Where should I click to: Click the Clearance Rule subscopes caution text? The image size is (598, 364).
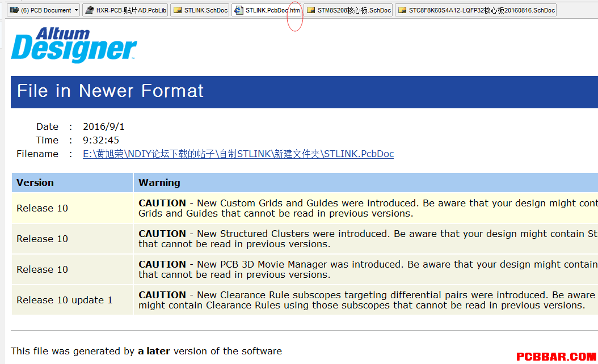click(x=367, y=300)
